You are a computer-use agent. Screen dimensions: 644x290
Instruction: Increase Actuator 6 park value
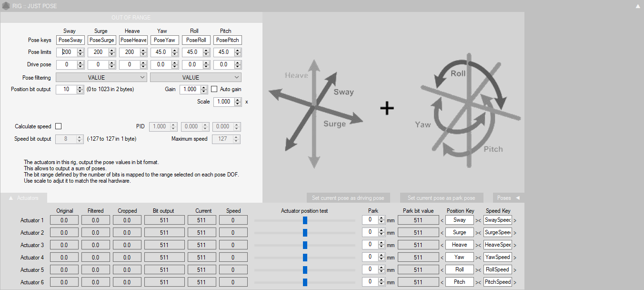pos(381,280)
